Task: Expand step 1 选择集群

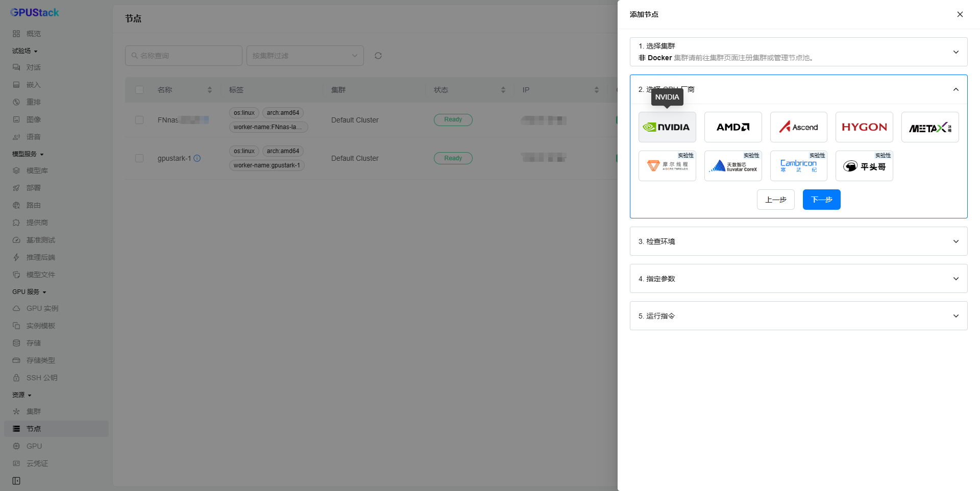Action: pyautogui.click(x=799, y=52)
